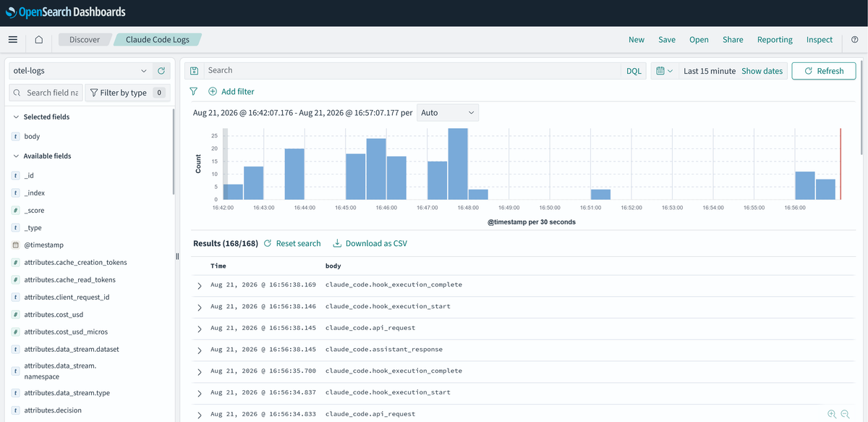Open the calendar quick date menu
Viewport: 868px width, 422px height.
click(664, 71)
